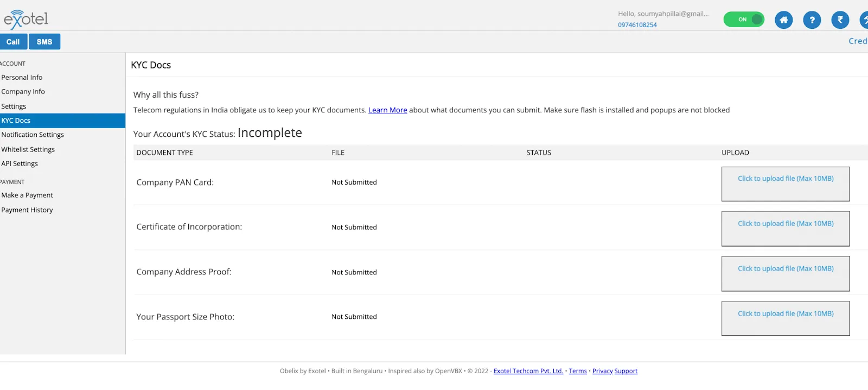
Task: Click the Incomplete KYC status text
Action: pyautogui.click(x=270, y=133)
